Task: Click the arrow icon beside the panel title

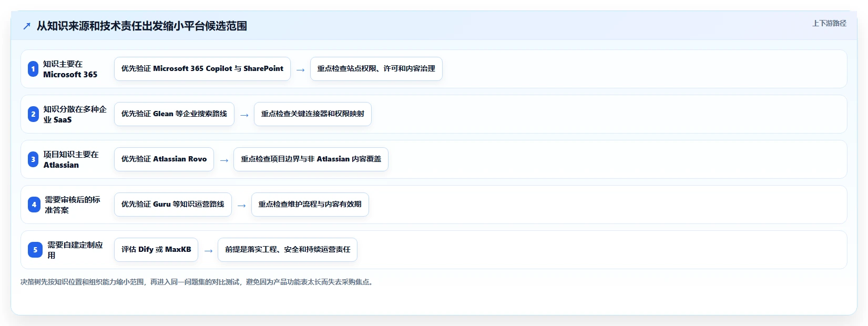Action: (27, 26)
